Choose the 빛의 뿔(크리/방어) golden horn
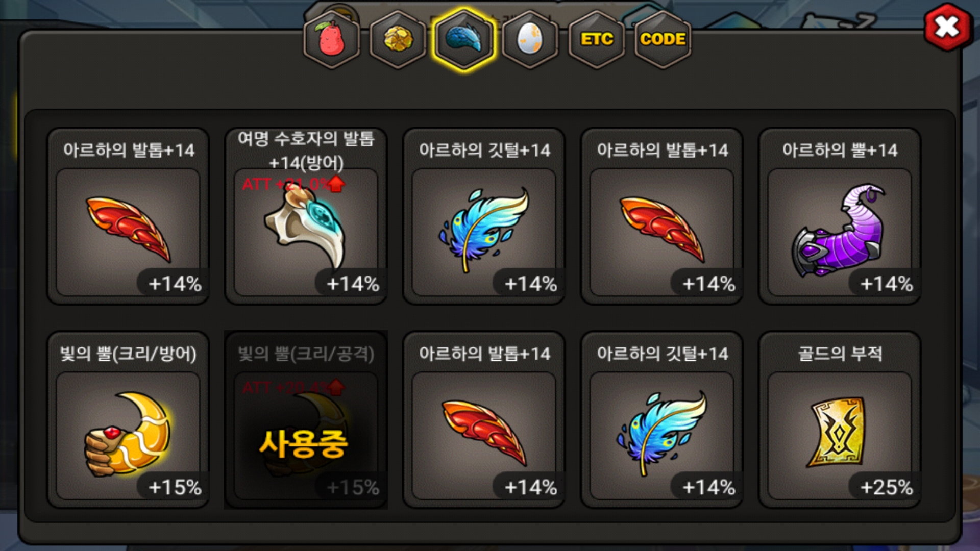The image size is (980, 551). click(128, 420)
